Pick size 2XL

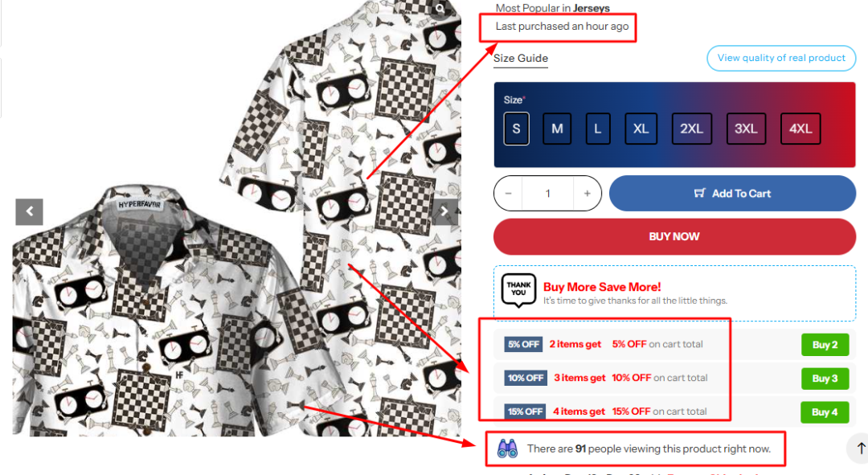click(x=692, y=129)
